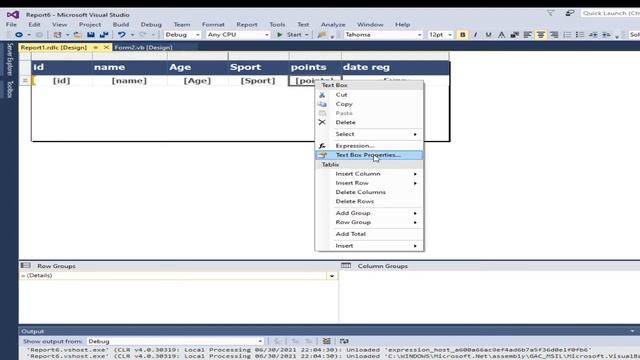Open the Format menu
Image resolution: width=640 pixels, height=360 pixels.
(x=213, y=24)
